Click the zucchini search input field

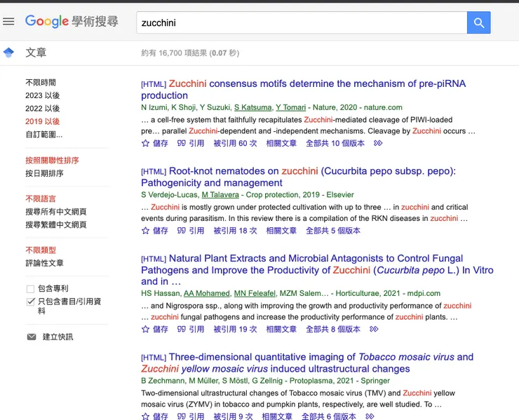point(302,22)
